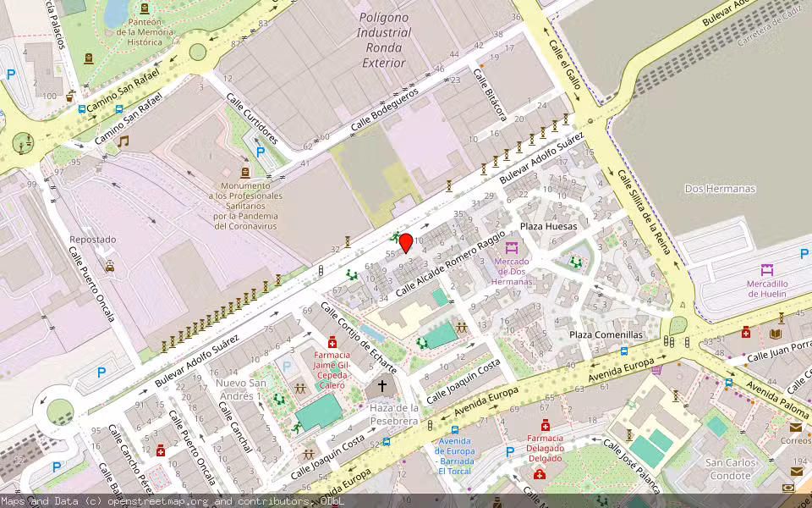Click the Calle Bodegueros street label

coord(385,110)
